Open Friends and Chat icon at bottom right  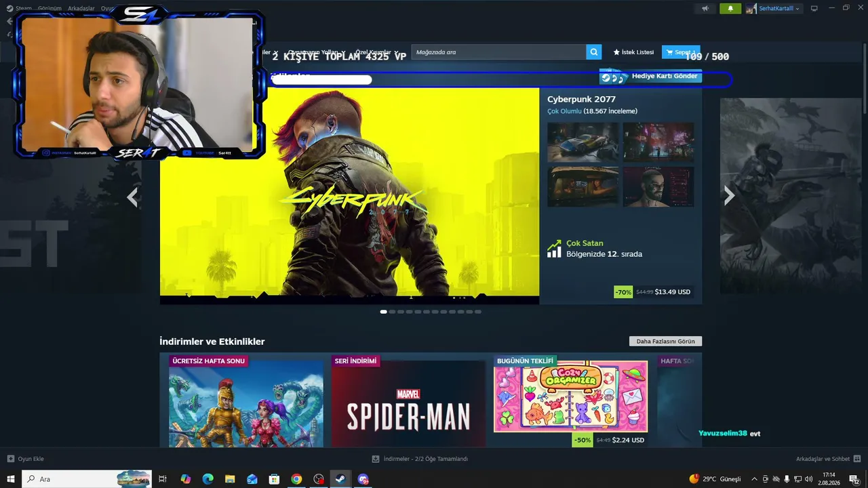[857, 459]
